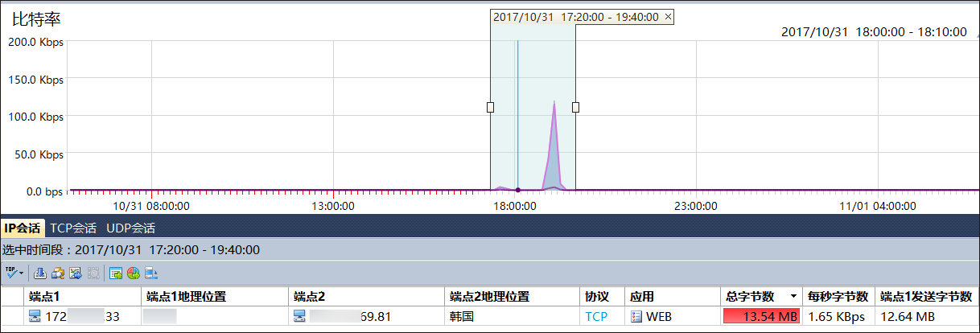Click the right selection range handle
Image resolution: width=980 pixels, height=333 pixels.
click(575, 107)
